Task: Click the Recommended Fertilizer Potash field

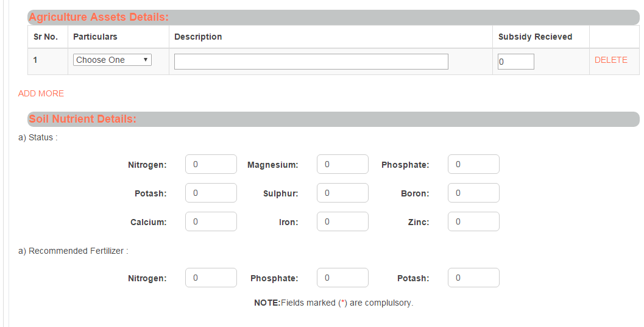Action: tap(473, 278)
